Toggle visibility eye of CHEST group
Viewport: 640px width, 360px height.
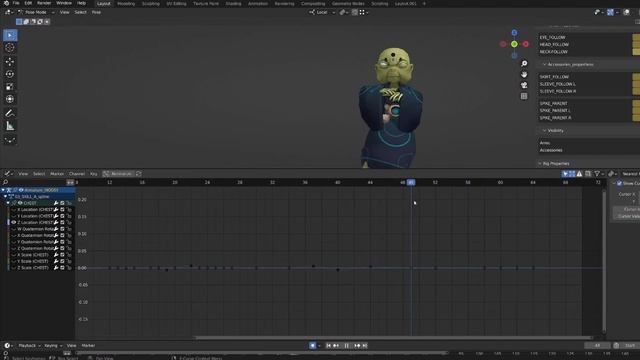(20, 203)
